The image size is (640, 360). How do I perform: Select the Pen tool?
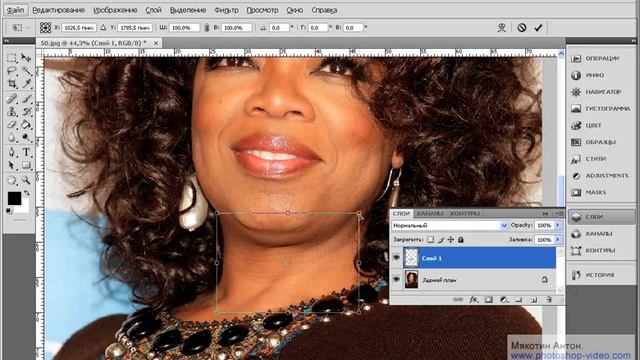pyautogui.click(x=11, y=152)
